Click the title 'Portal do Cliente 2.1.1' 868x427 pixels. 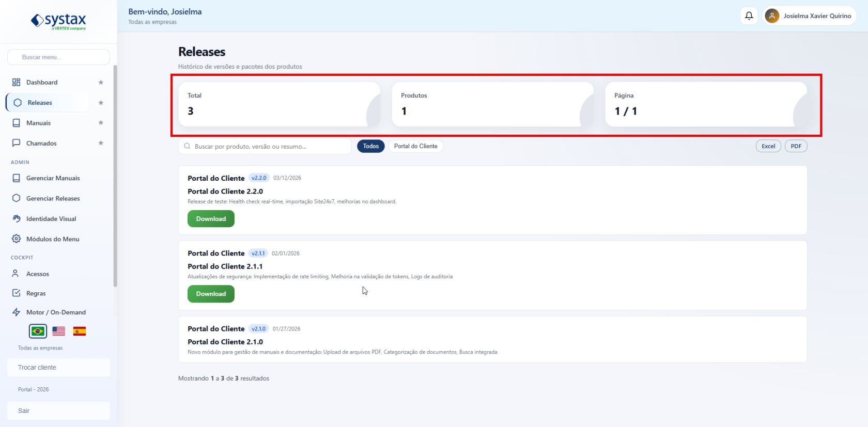click(225, 266)
